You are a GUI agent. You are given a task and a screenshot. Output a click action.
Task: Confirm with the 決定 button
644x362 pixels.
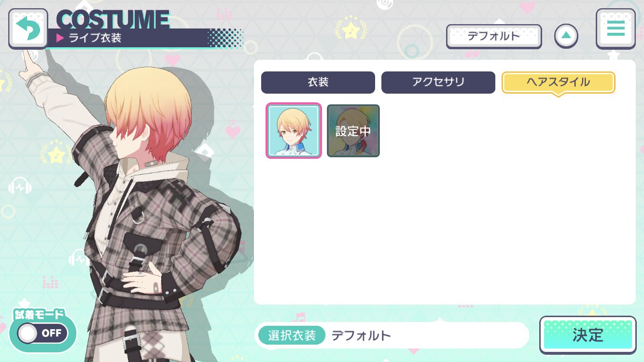[588, 335]
